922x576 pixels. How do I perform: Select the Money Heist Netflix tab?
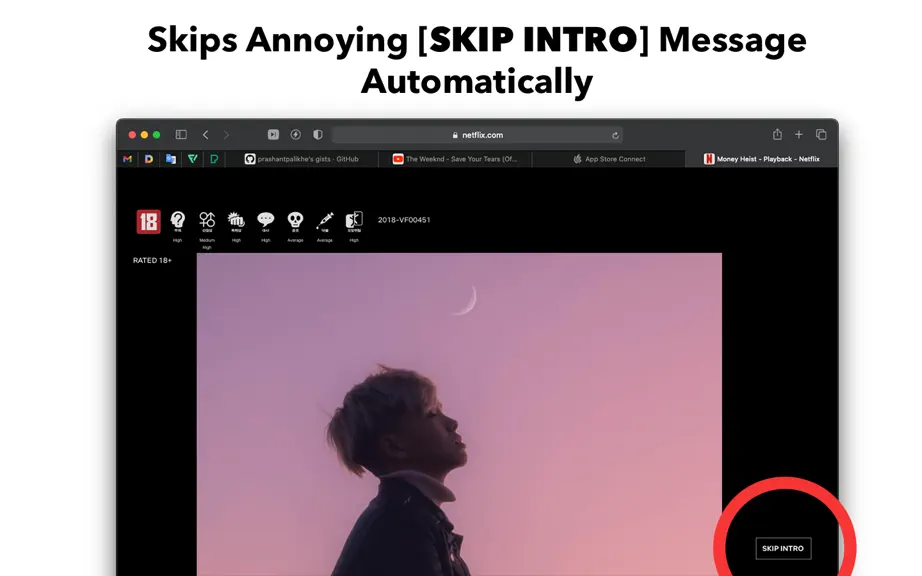click(x=761, y=159)
